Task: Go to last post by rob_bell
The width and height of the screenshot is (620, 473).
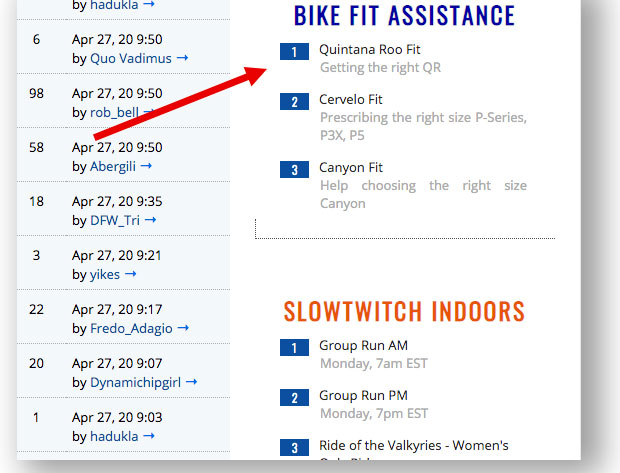Action: coord(149,113)
